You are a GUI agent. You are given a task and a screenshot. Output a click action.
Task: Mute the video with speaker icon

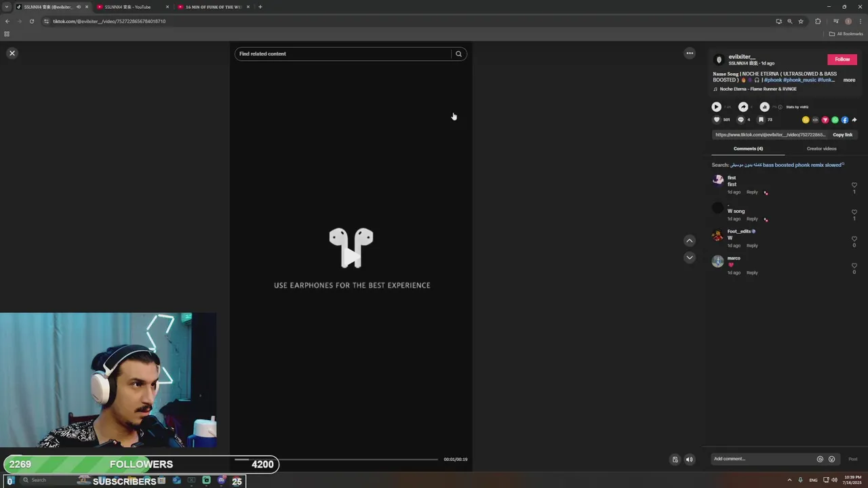pyautogui.click(x=690, y=460)
